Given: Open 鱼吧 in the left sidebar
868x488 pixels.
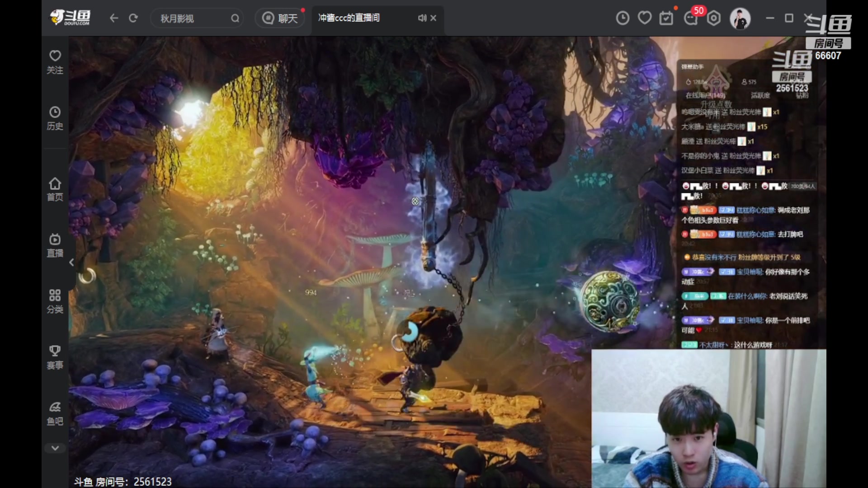Looking at the screenshot, I should coord(55,414).
